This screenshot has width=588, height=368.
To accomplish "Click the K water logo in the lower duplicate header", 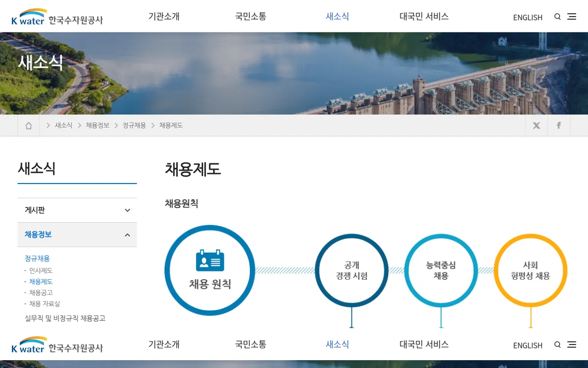I will click(x=57, y=345).
